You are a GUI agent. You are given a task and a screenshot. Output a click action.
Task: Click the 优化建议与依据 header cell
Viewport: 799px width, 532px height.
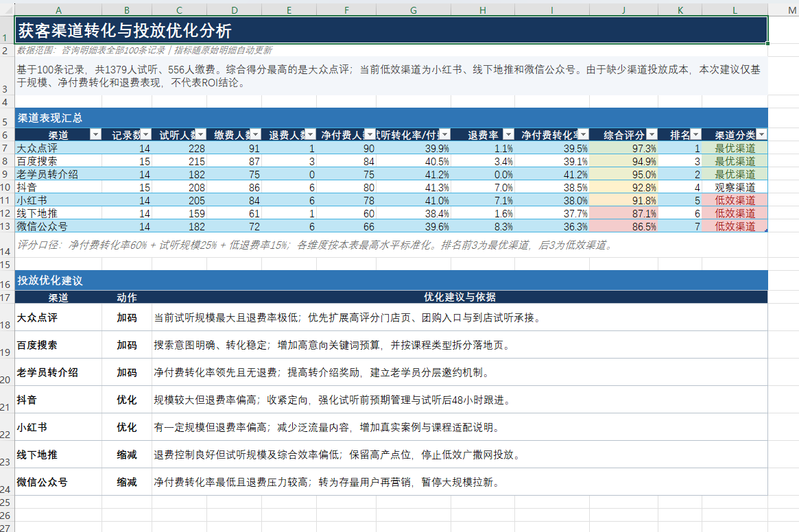(460, 297)
